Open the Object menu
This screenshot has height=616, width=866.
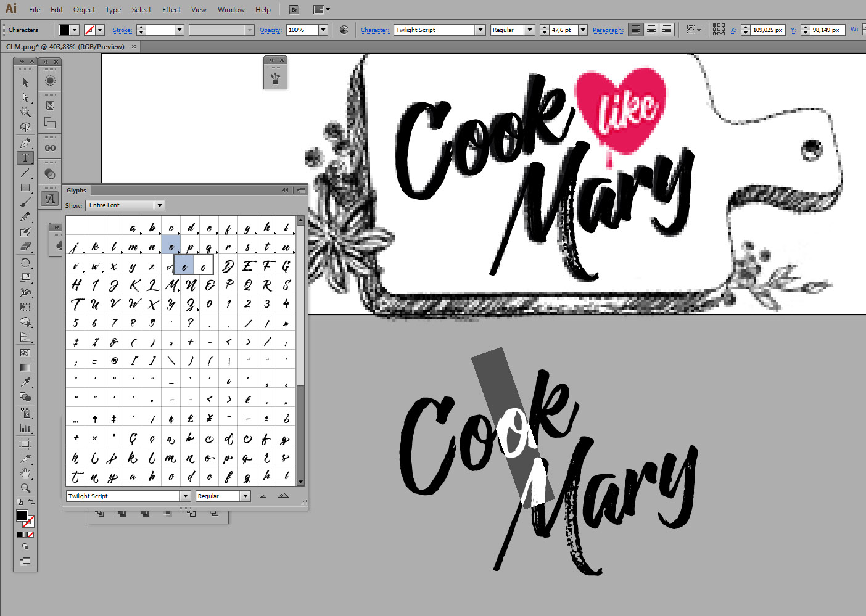[84, 10]
